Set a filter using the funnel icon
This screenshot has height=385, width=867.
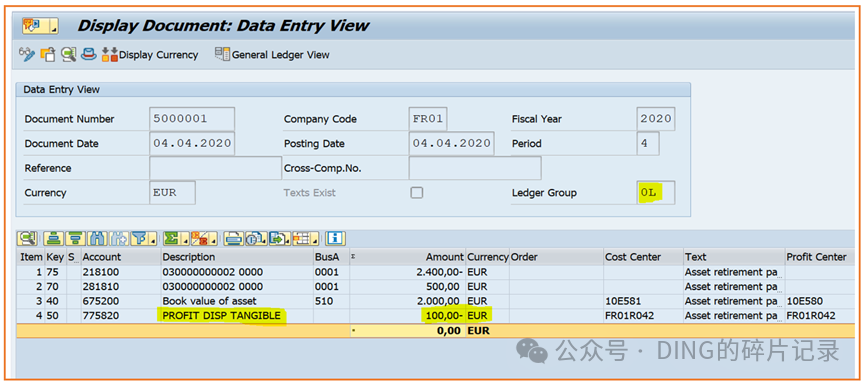coord(140,238)
